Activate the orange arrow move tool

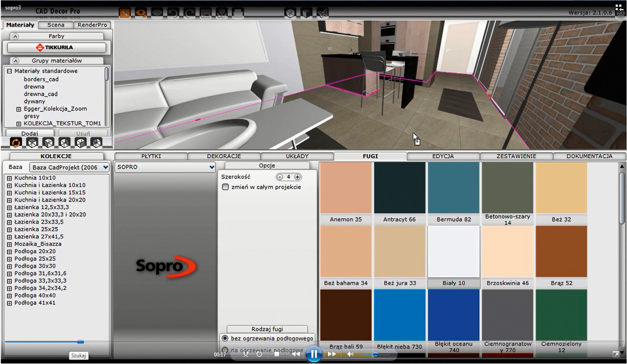[125, 13]
